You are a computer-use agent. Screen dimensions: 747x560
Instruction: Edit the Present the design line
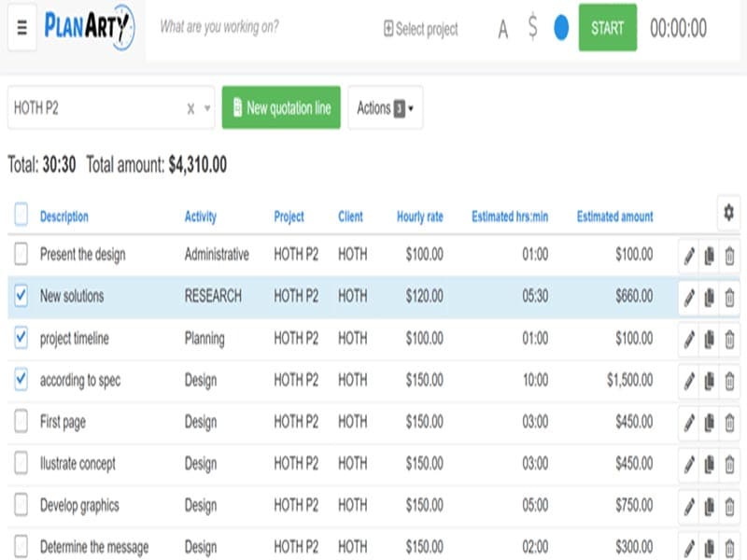689,256
